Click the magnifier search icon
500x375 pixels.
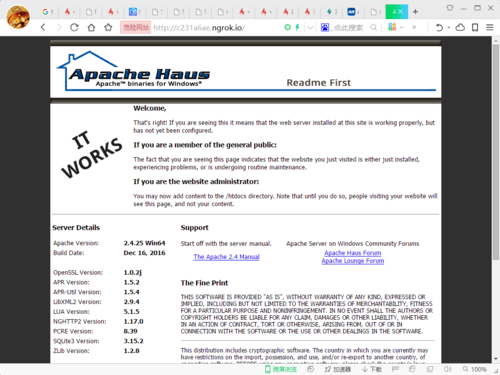pyautogui.click(x=374, y=27)
